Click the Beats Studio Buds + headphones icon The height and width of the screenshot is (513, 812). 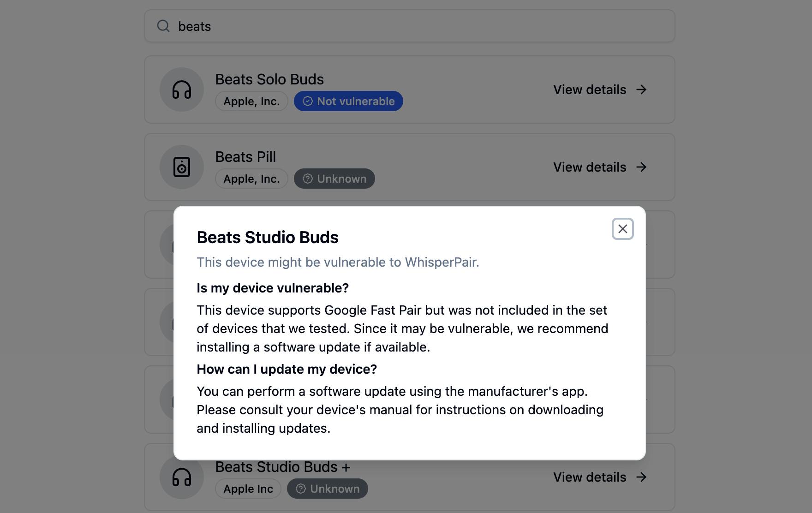[182, 477]
